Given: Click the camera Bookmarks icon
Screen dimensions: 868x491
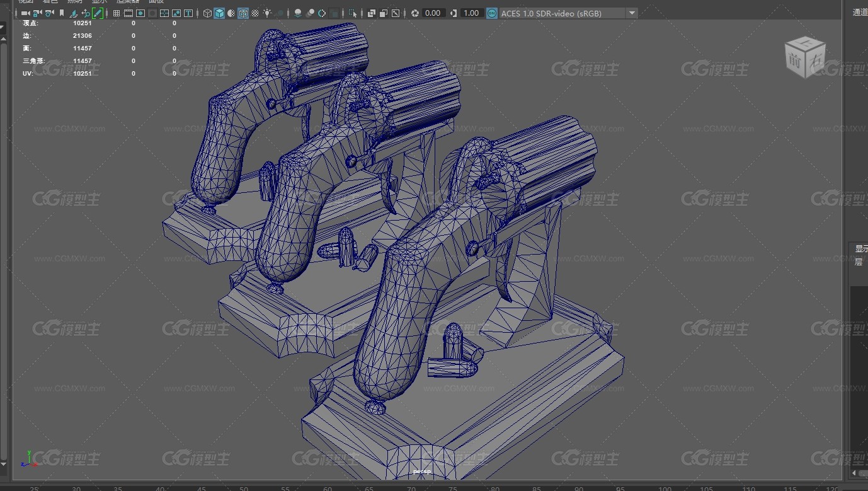Looking at the screenshot, I should [x=62, y=13].
